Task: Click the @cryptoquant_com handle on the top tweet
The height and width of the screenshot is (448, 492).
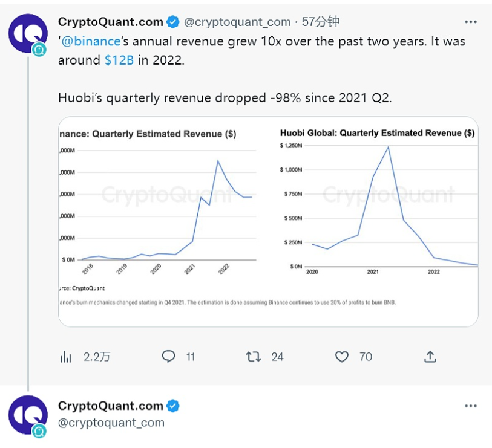Action: click(x=237, y=22)
